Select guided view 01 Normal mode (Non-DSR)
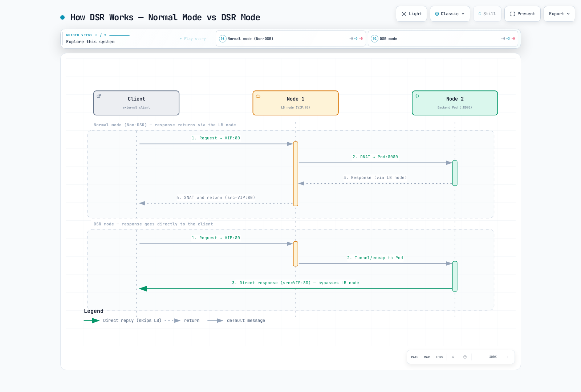This screenshot has width=581, height=392. pyautogui.click(x=290, y=38)
